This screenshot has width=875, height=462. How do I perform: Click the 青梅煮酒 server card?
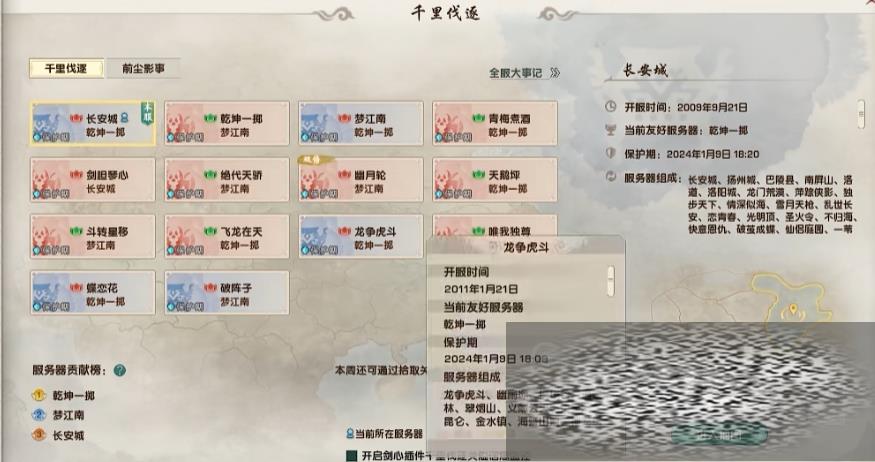click(495, 123)
